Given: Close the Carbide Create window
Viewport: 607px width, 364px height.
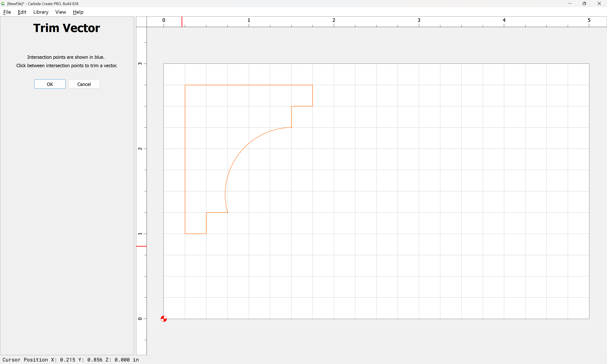Looking at the screenshot, I should click(x=599, y=4).
